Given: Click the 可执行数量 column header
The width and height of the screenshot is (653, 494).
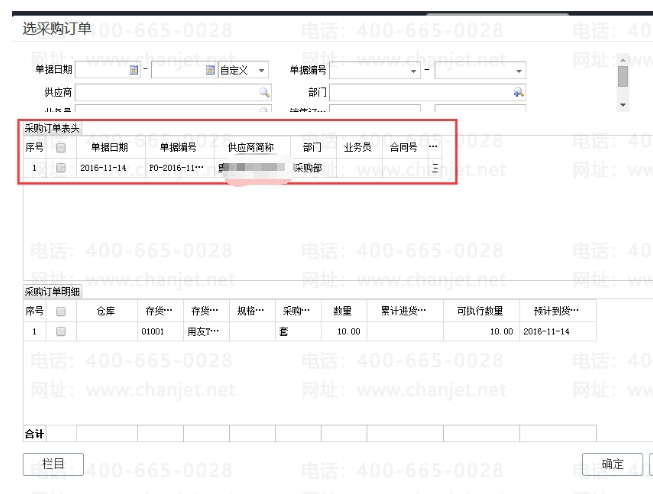Looking at the screenshot, I should click(481, 311).
